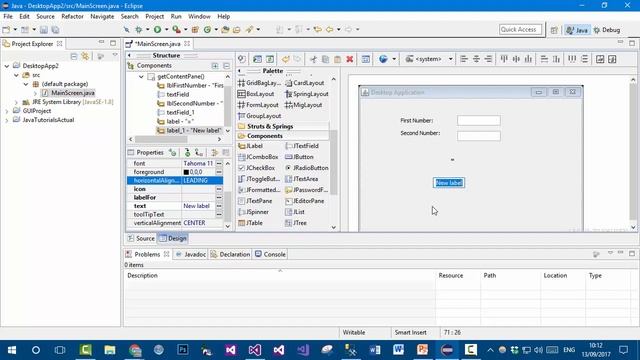
Task: Expand the JavaTutorialsActual project
Action: point(7,120)
